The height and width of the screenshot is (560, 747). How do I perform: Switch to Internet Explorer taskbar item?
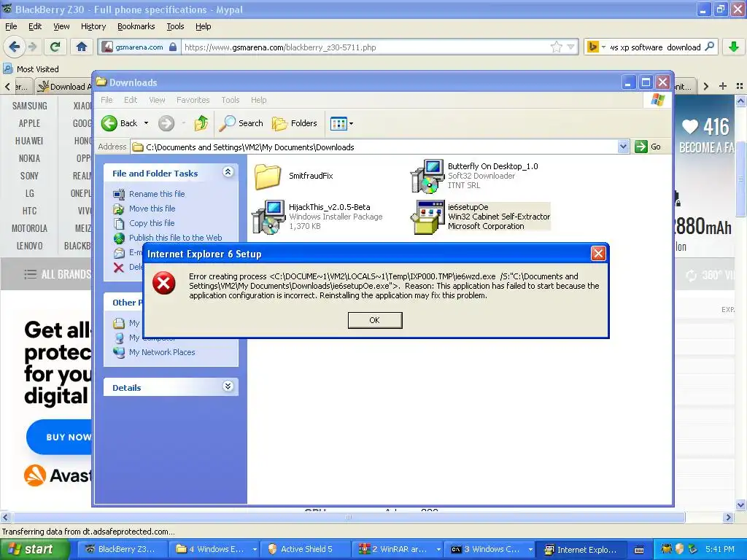[x=581, y=549]
